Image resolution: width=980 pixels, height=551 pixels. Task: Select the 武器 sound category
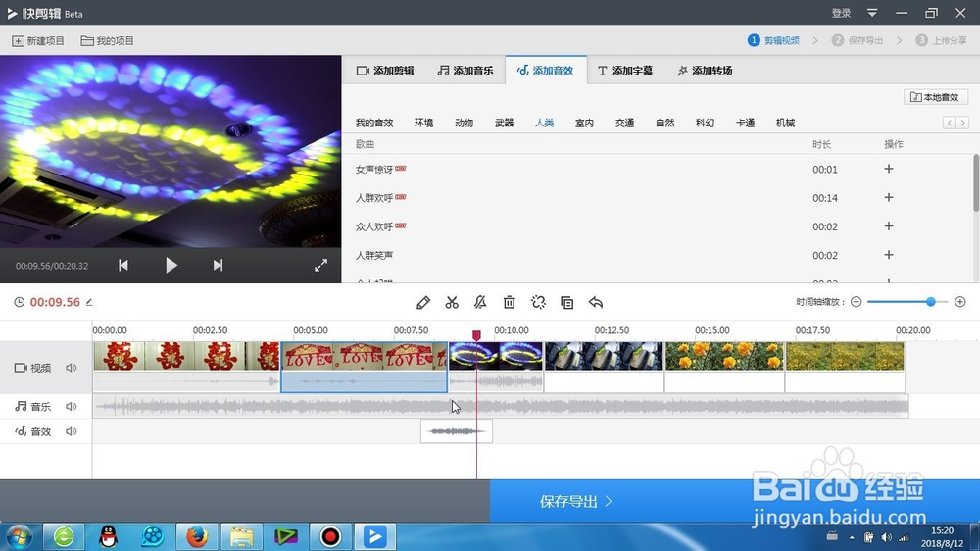click(x=505, y=123)
